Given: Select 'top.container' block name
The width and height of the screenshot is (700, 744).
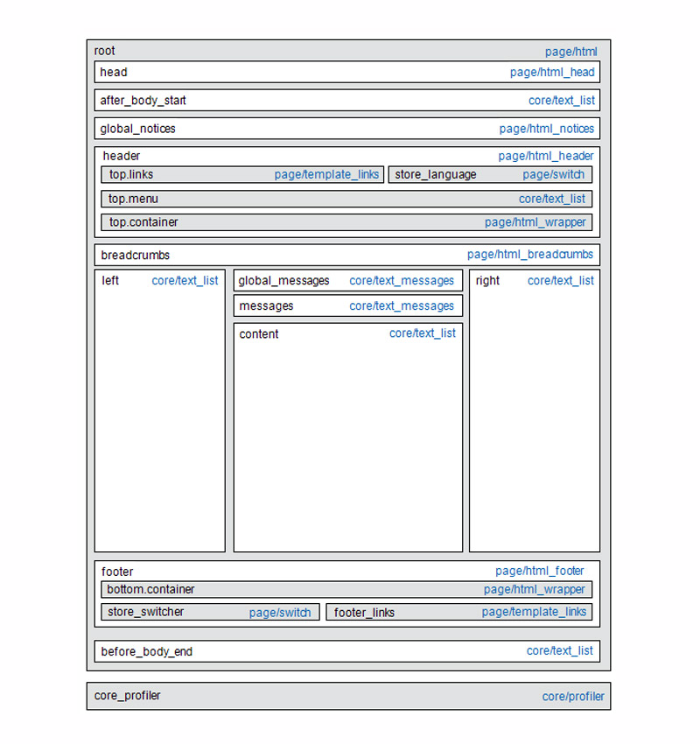Looking at the screenshot, I should (143, 222).
